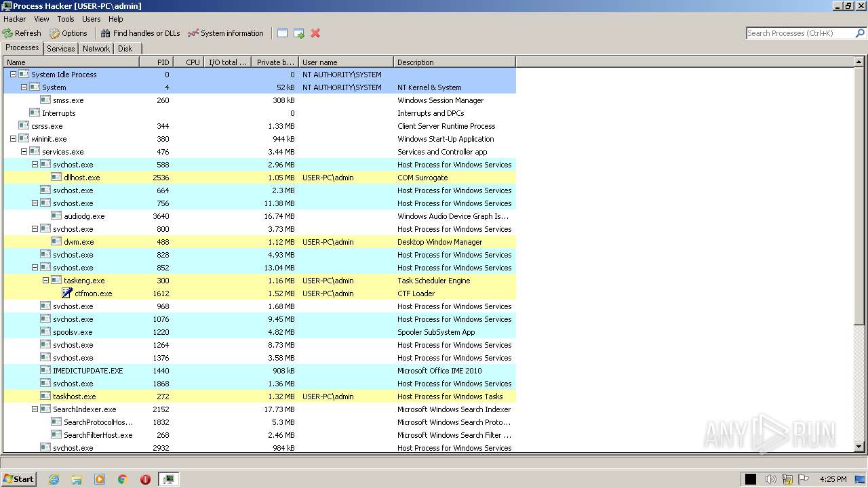Click the taskhost.exe process icon
This screenshot has width=868, height=488.
tap(45, 396)
